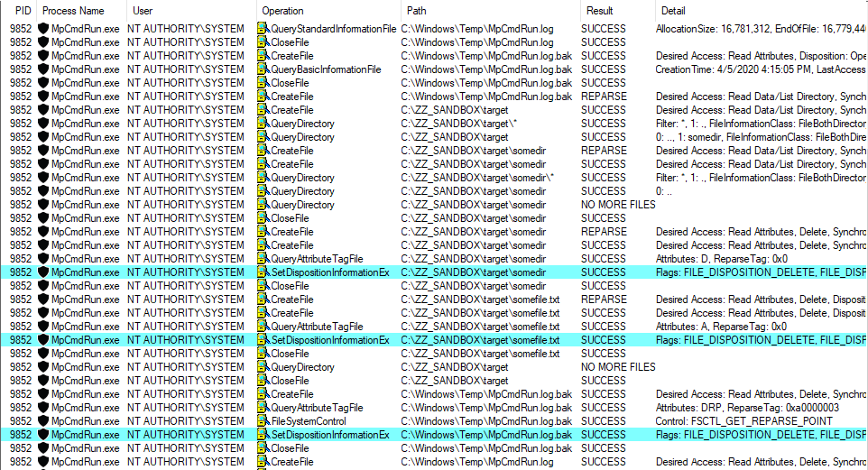Click the shield icon in the QueryBasicInformationFile row
868x470 pixels.
pyautogui.click(x=42, y=69)
